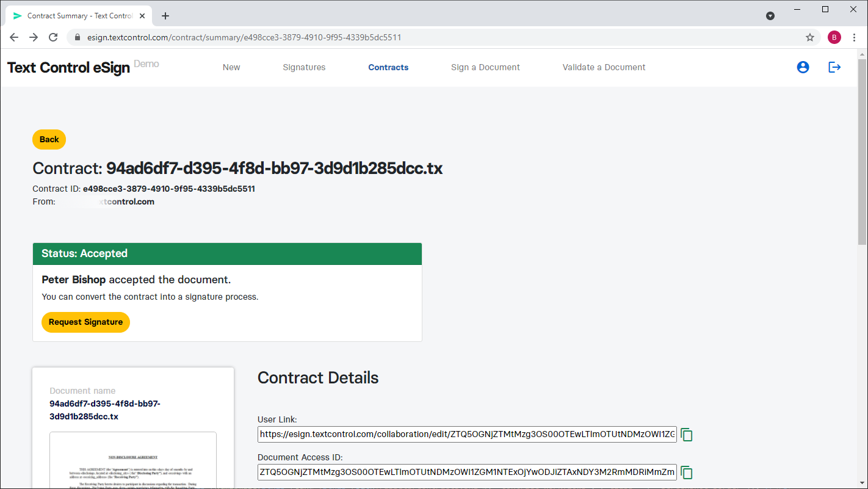
Task: Open Validate a Document page
Action: tap(604, 67)
